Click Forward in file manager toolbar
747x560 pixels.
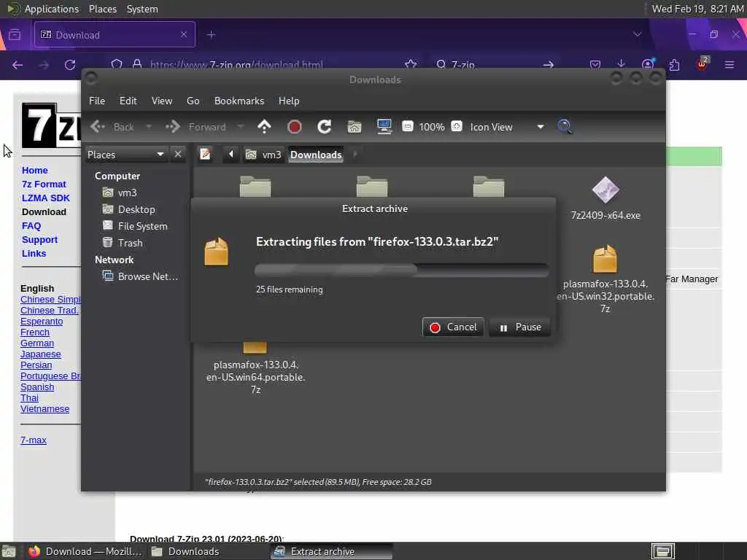tap(196, 127)
